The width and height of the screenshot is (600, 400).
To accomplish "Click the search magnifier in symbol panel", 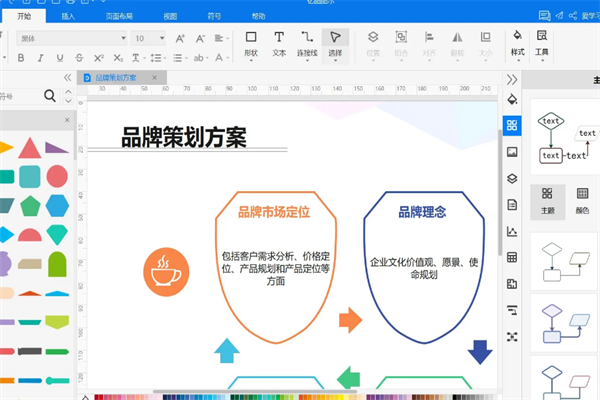I will 50,95.
